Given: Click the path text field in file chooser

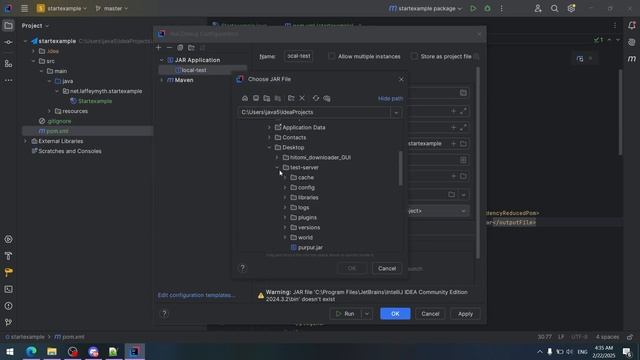Looking at the screenshot, I should (x=314, y=113).
